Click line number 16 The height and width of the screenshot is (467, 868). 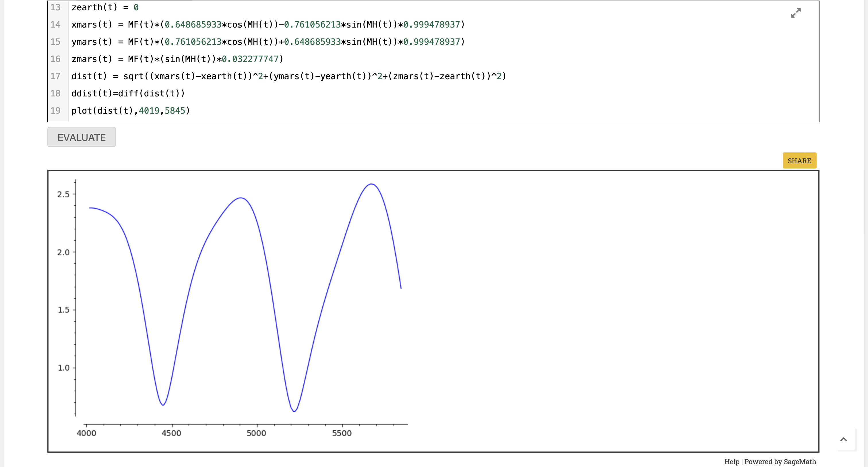(56, 59)
